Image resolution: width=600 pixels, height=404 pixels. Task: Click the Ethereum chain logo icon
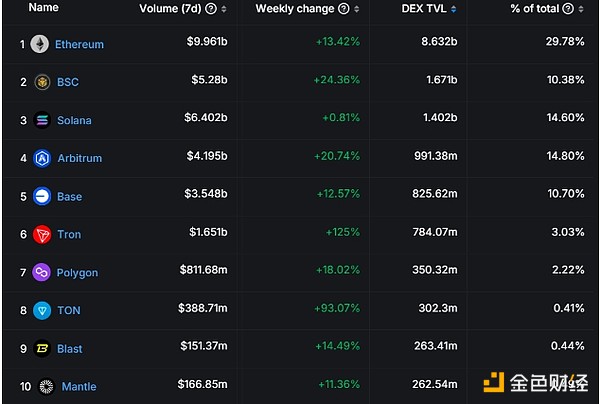click(40, 44)
